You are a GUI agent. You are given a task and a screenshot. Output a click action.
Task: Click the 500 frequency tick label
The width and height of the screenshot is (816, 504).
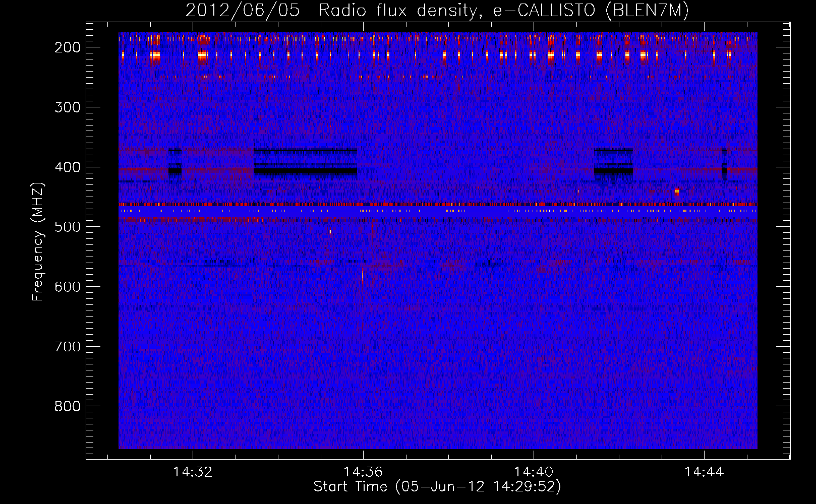tap(68, 227)
